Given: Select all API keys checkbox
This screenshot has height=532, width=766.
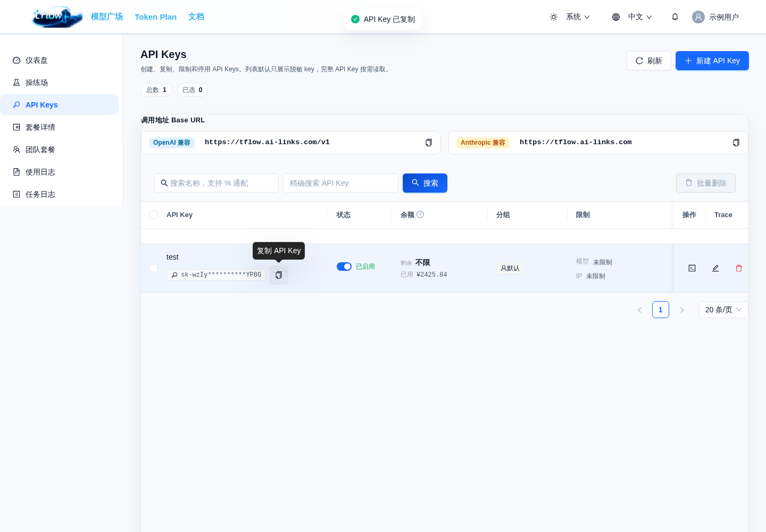Looking at the screenshot, I should pos(154,215).
